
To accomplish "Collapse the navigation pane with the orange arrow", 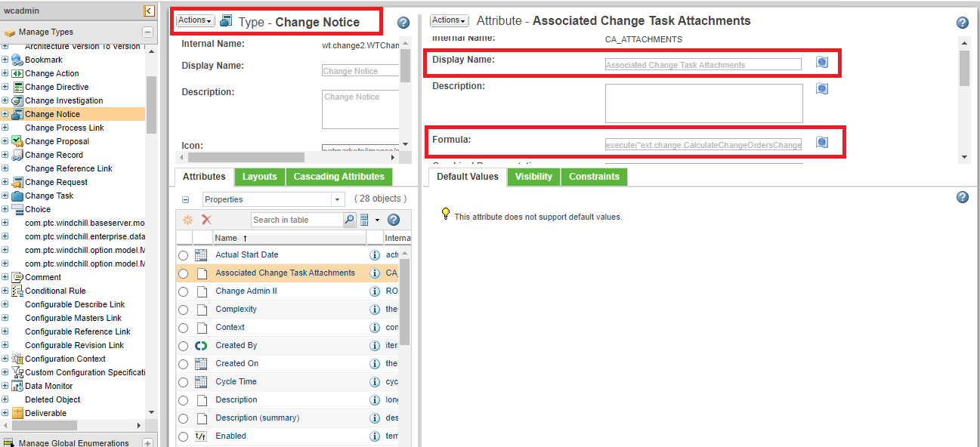I will 149,11.
